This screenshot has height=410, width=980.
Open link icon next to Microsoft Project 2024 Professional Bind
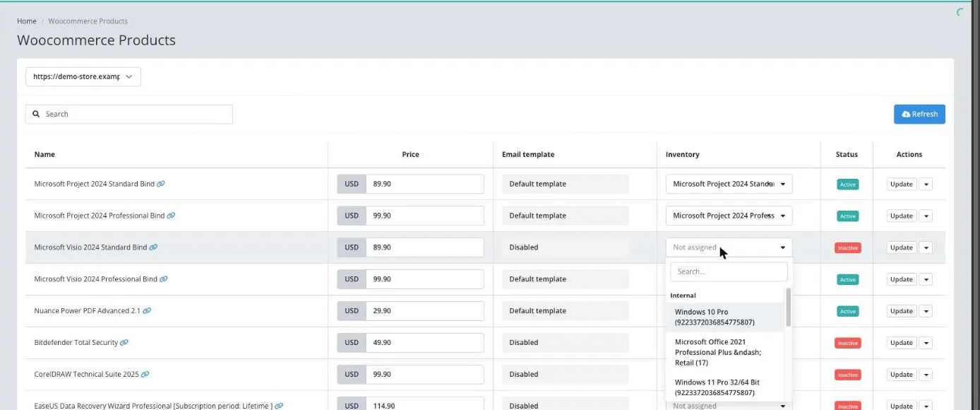click(x=171, y=216)
